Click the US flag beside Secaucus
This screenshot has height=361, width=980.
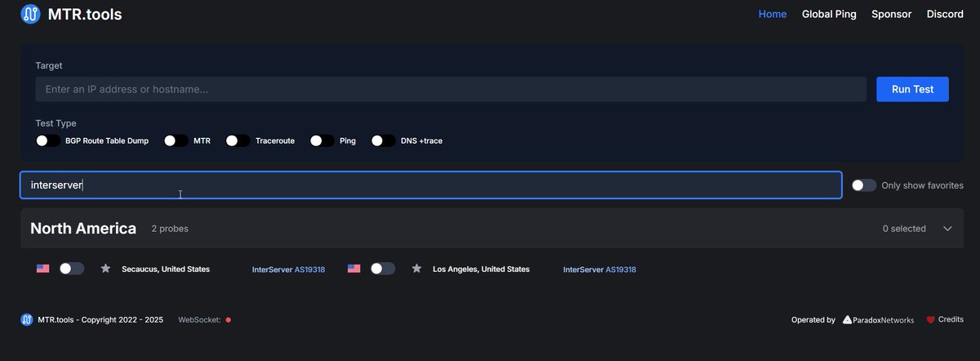point(42,269)
